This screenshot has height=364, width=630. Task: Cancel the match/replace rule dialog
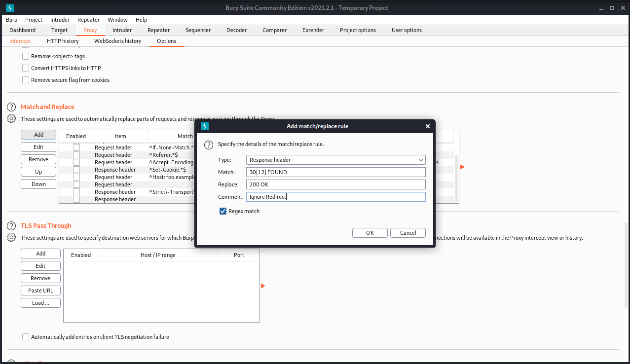pyautogui.click(x=408, y=233)
